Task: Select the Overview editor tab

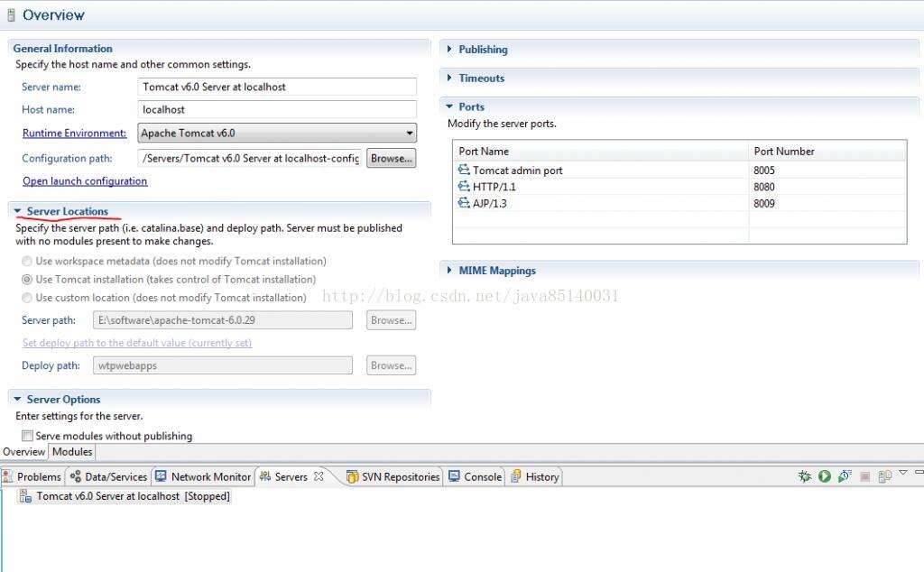Action: (x=23, y=452)
